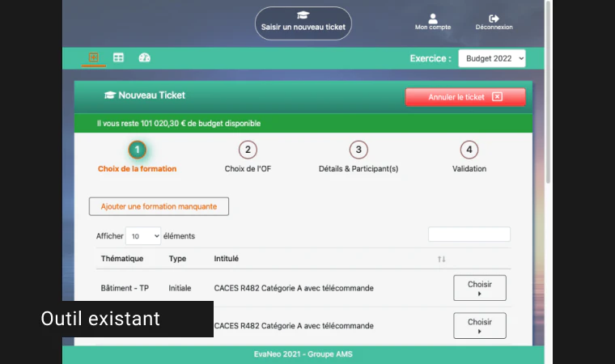Viewport: 615px width, 364px height.
Task: Select step 3 'Détails & Participant(s)'
Action: point(358,157)
